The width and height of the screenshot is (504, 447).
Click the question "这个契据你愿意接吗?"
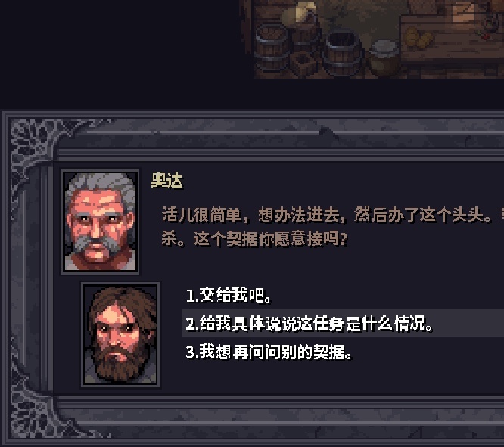270,239
